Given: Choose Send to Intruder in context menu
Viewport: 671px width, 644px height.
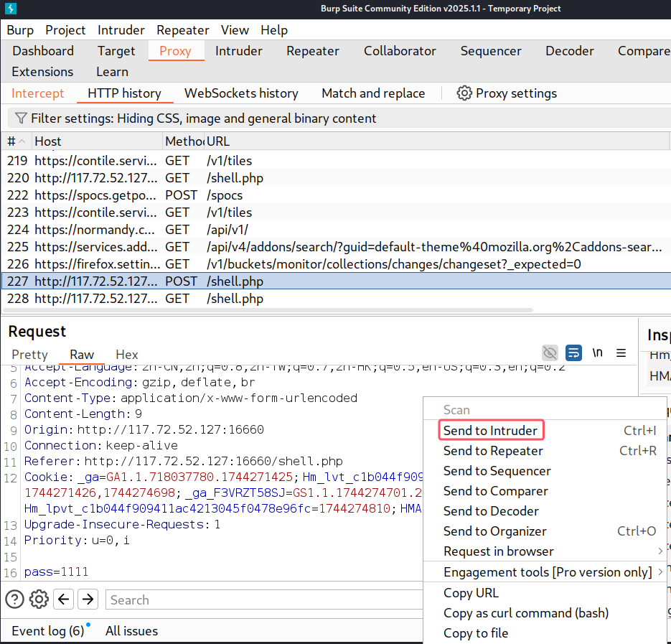Looking at the screenshot, I should [x=544, y=430].
